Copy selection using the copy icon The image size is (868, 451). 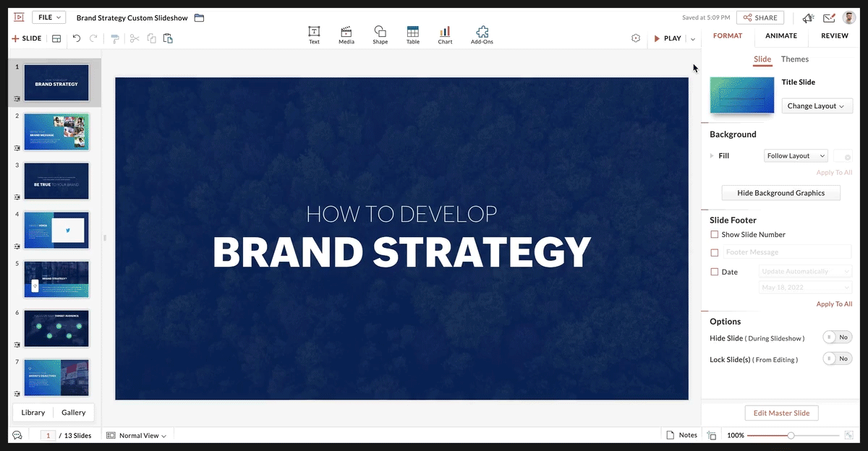click(x=151, y=38)
